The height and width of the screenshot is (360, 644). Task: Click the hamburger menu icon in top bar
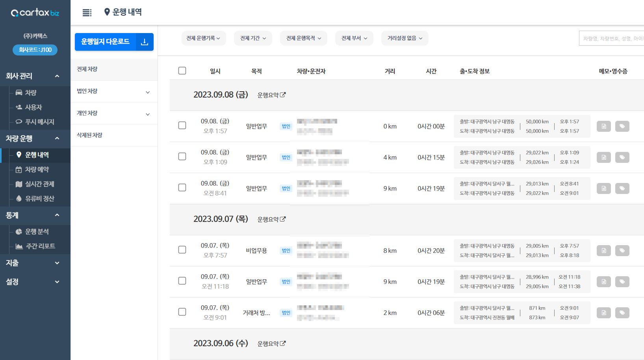[87, 12]
